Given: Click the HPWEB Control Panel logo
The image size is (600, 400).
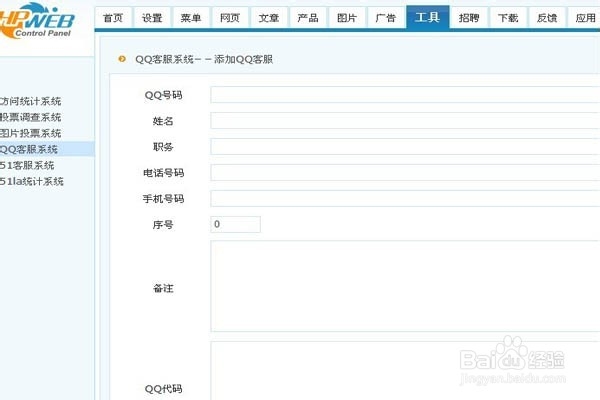Looking at the screenshot, I should click(x=36, y=21).
